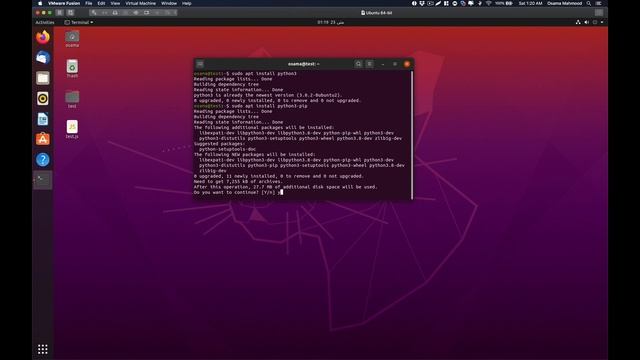The height and width of the screenshot is (360, 640).
Task: Open the File menu
Action: pos(89,3)
